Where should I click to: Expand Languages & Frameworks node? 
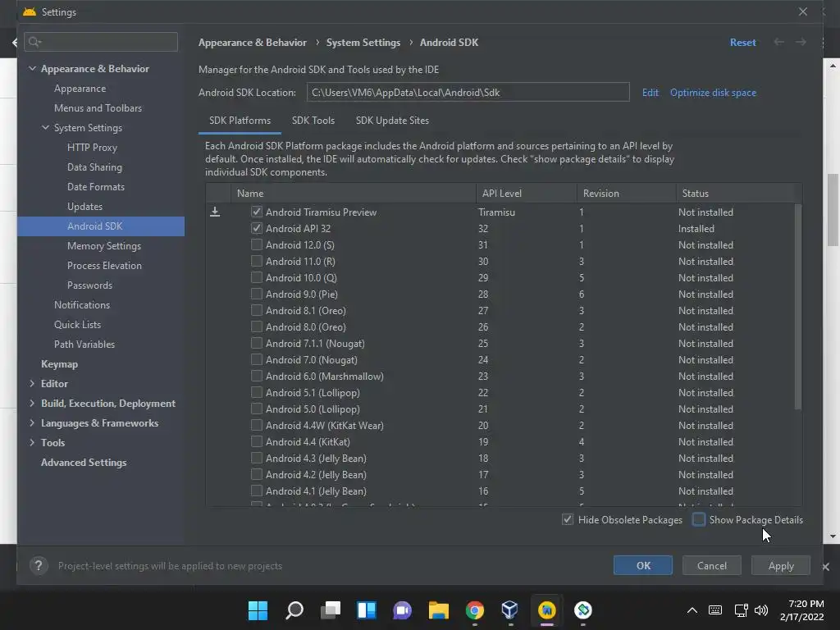32,423
